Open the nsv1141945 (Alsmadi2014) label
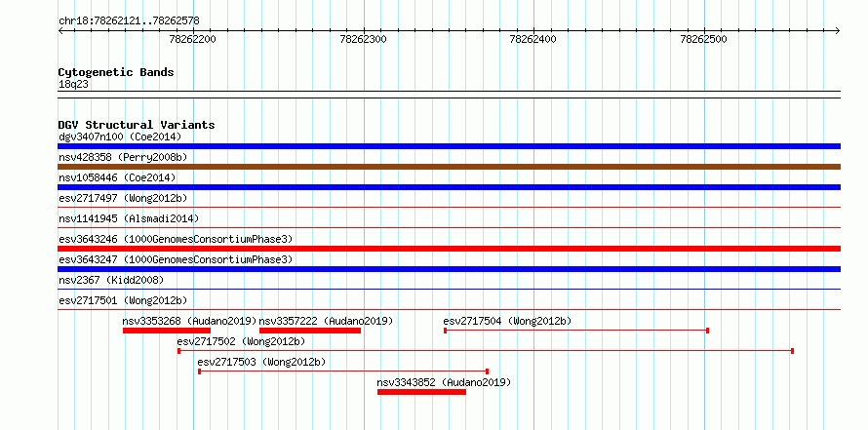This screenshot has width=868, height=430. (129, 218)
